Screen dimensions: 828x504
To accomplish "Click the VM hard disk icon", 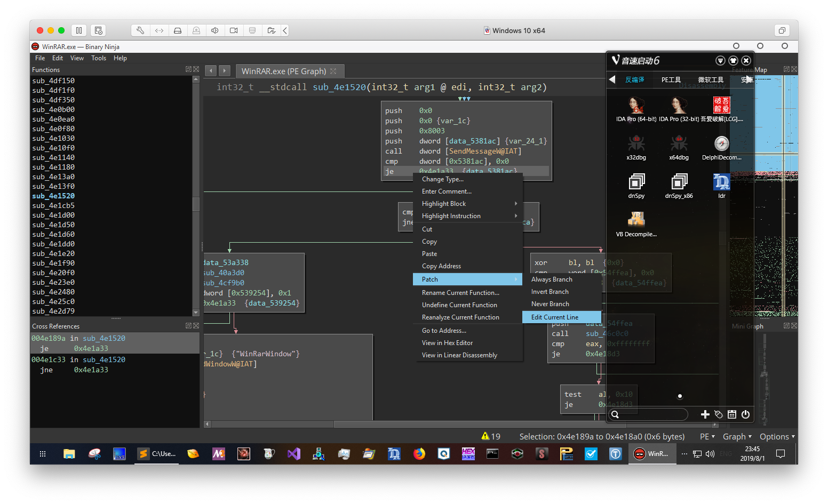I will [178, 30].
